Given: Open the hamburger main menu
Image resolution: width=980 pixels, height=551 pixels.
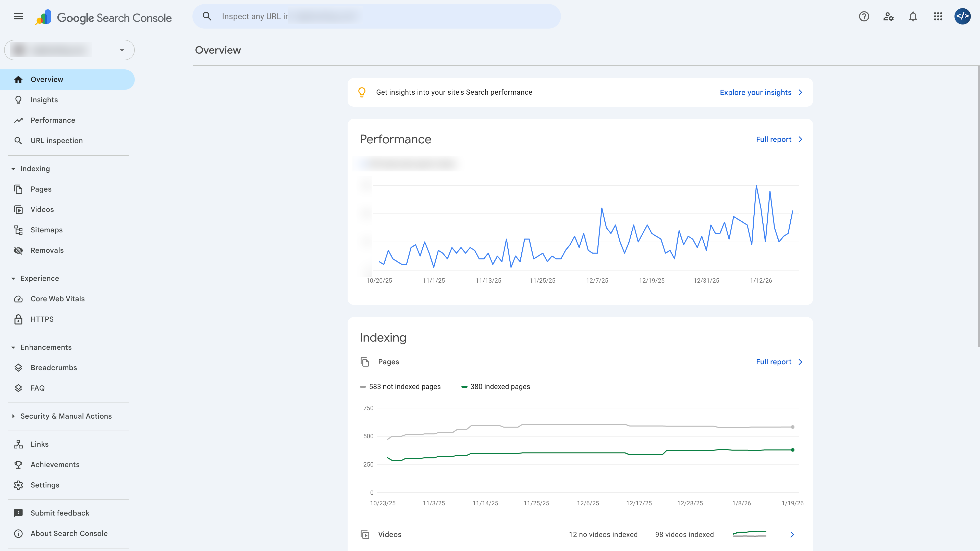Looking at the screenshot, I should tap(18, 16).
